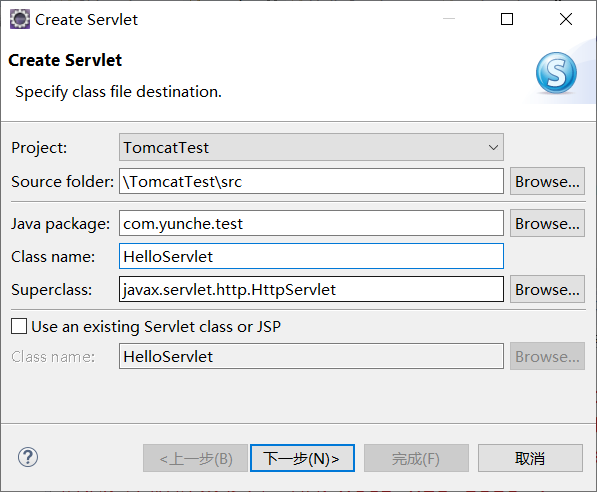Click the 取消 cancel button
Image resolution: width=597 pixels, height=492 pixels.
(x=530, y=458)
